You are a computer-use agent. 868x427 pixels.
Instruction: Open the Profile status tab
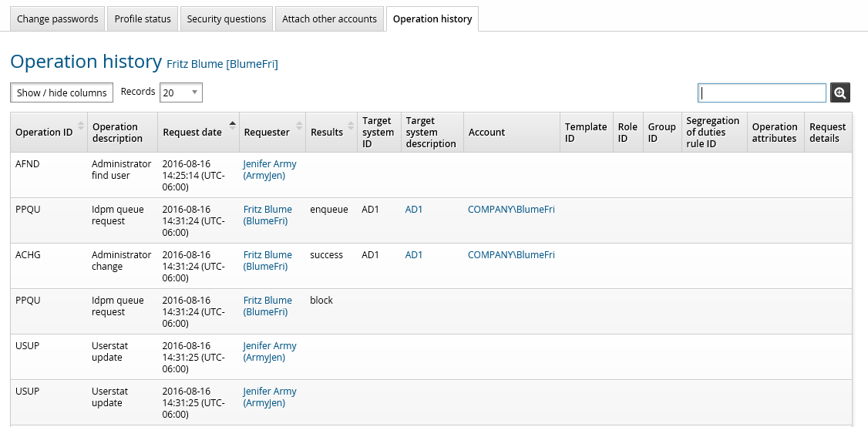point(143,18)
